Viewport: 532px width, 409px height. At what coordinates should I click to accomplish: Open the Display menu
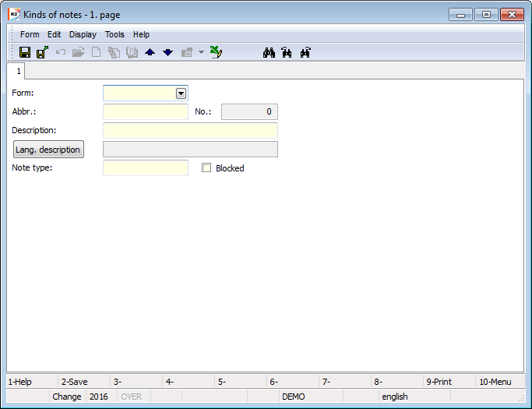click(83, 34)
